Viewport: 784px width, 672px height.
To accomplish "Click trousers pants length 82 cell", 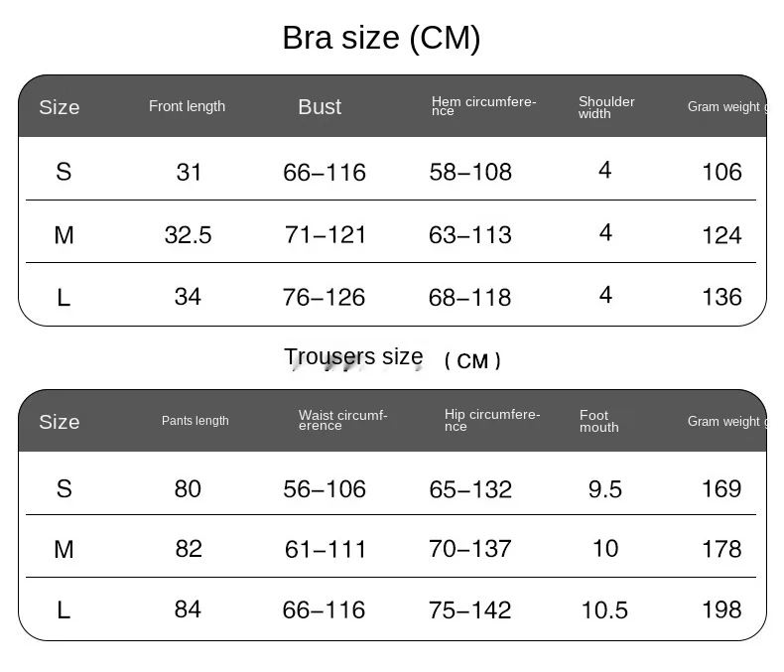I will coord(188,549).
